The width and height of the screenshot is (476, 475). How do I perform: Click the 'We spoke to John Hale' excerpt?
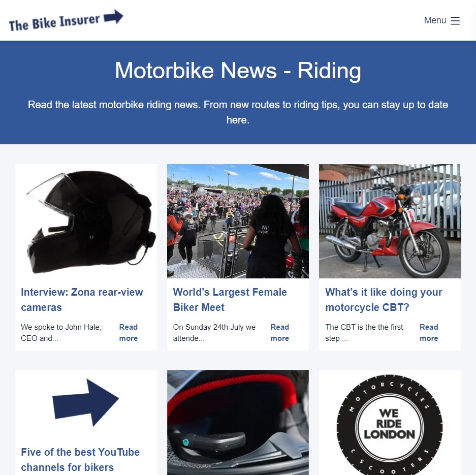click(x=61, y=333)
